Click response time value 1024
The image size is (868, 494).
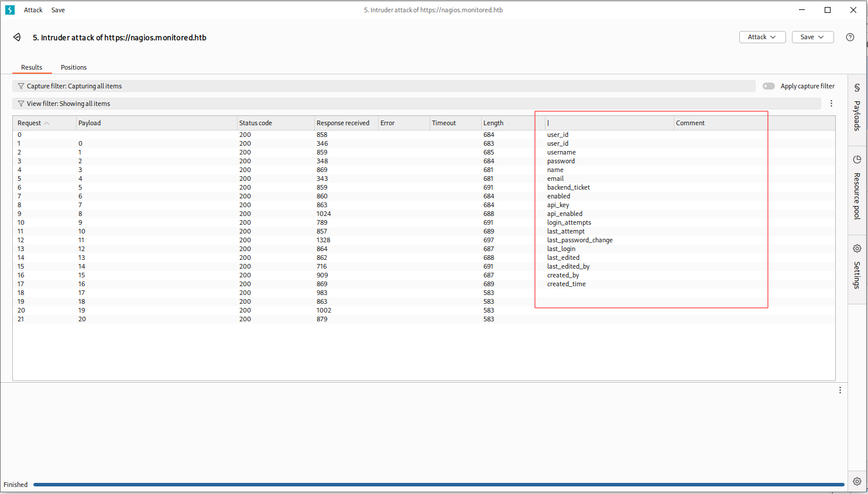[323, 214]
